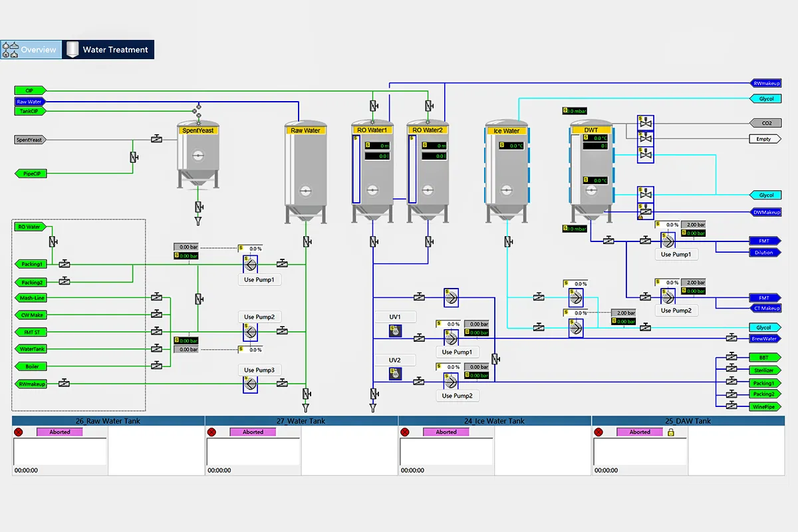
Task: Click the 25_DAW Tank panel header
Action: pyautogui.click(x=688, y=421)
